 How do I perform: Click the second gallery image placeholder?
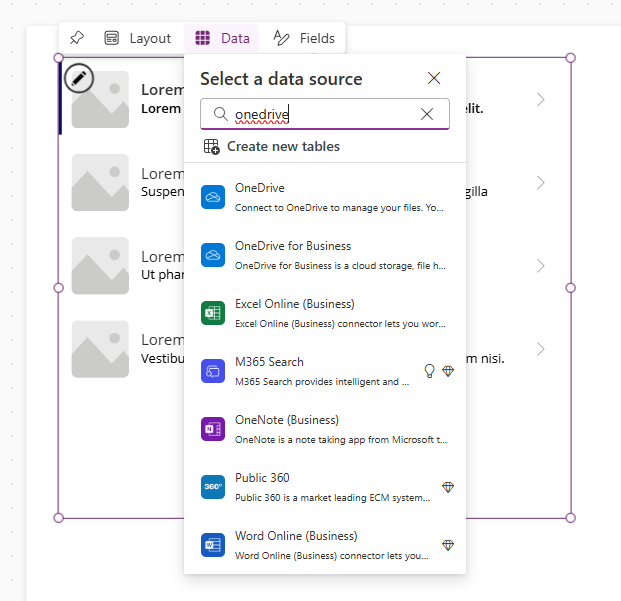[100, 183]
